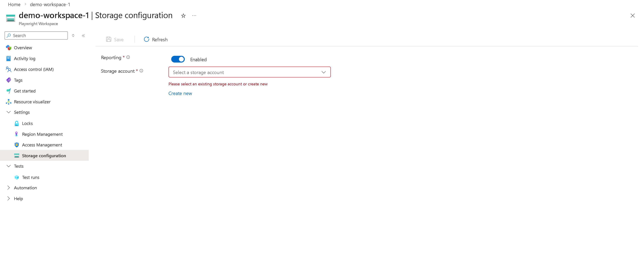Click the Refresh button label
This screenshot has height=273, width=644.
pos(160,40)
